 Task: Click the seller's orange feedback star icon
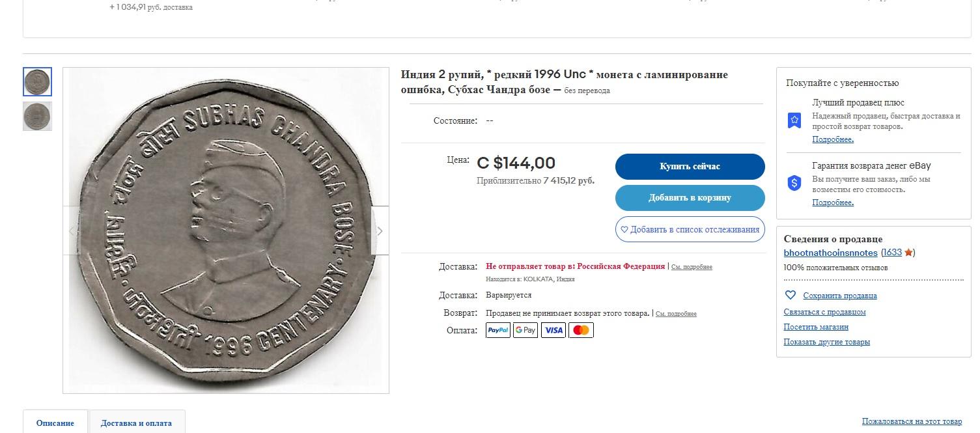[909, 253]
